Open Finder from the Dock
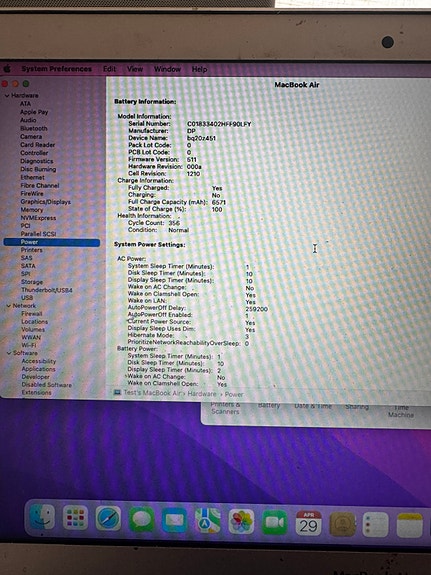 [x=42, y=517]
